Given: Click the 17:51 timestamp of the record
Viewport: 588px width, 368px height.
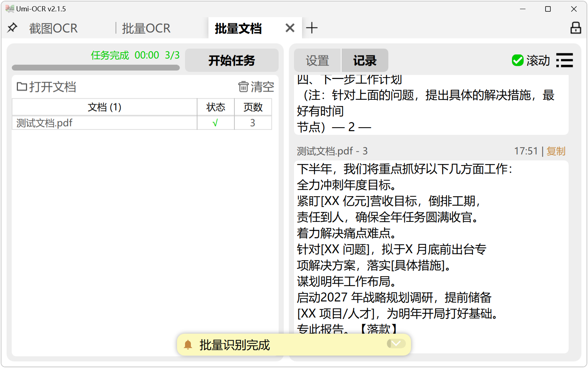Looking at the screenshot, I should click(x=526, y=151).
